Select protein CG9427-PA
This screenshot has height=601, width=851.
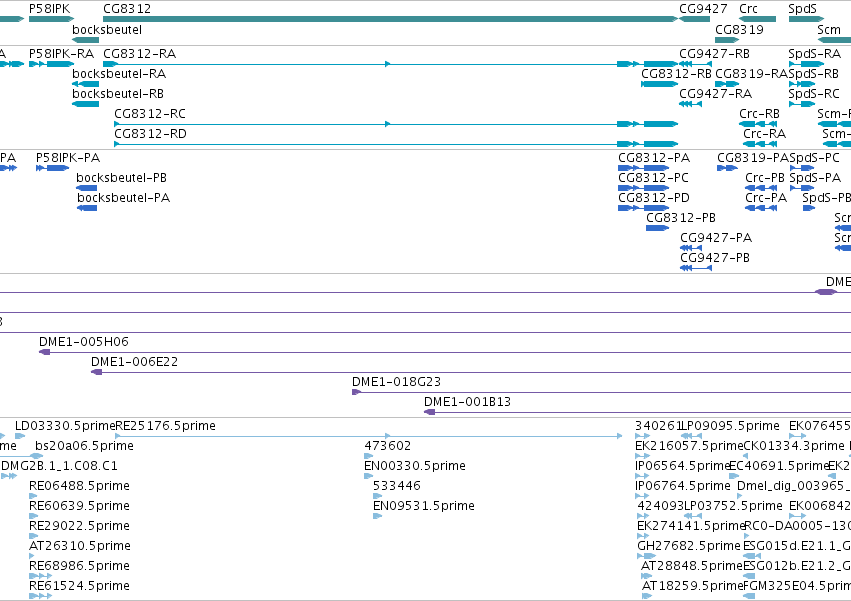(x=716, y=238)
